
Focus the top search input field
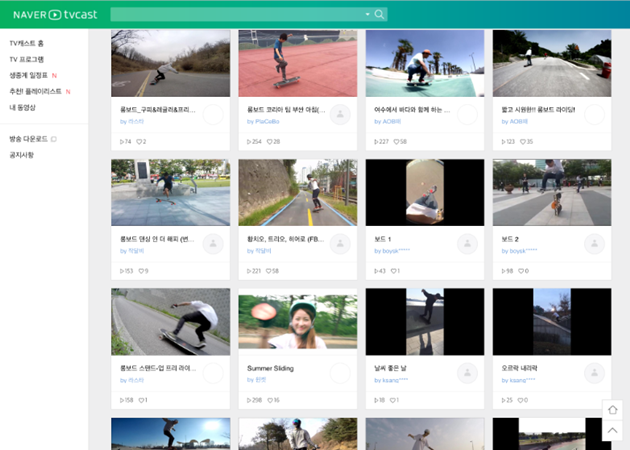click(237, 14)
